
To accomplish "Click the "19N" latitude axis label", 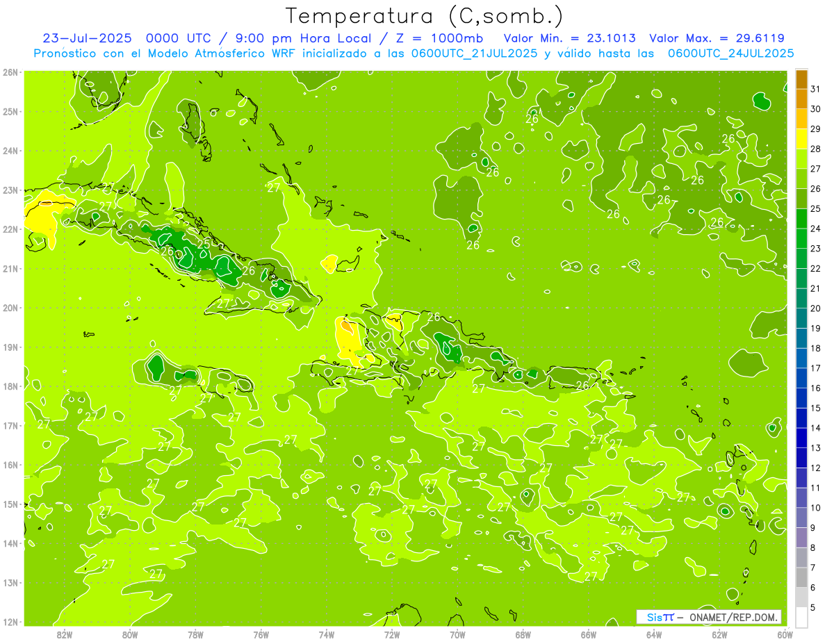I will 10,347.
